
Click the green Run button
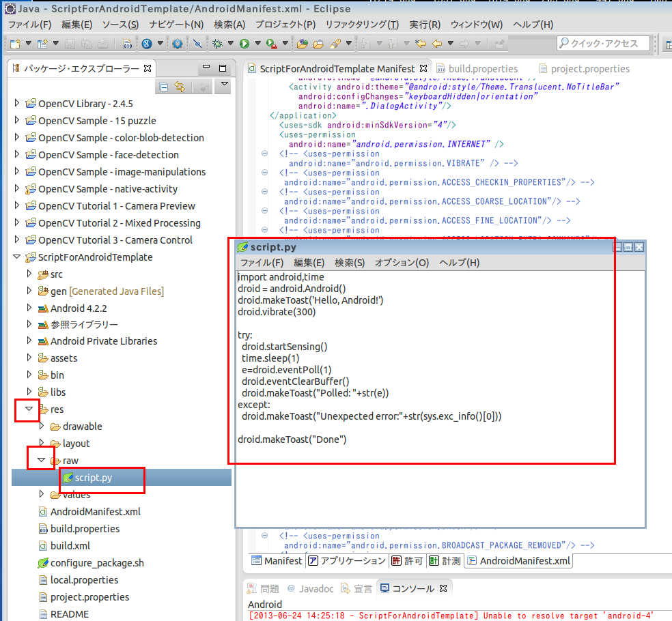coord(244,44)
